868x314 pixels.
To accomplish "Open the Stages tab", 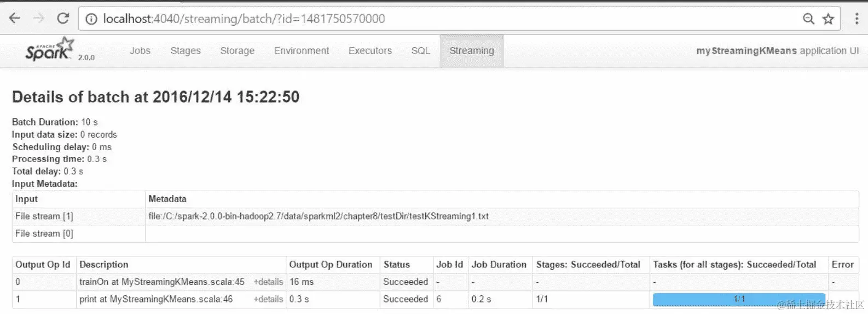I will pos(186,50).
